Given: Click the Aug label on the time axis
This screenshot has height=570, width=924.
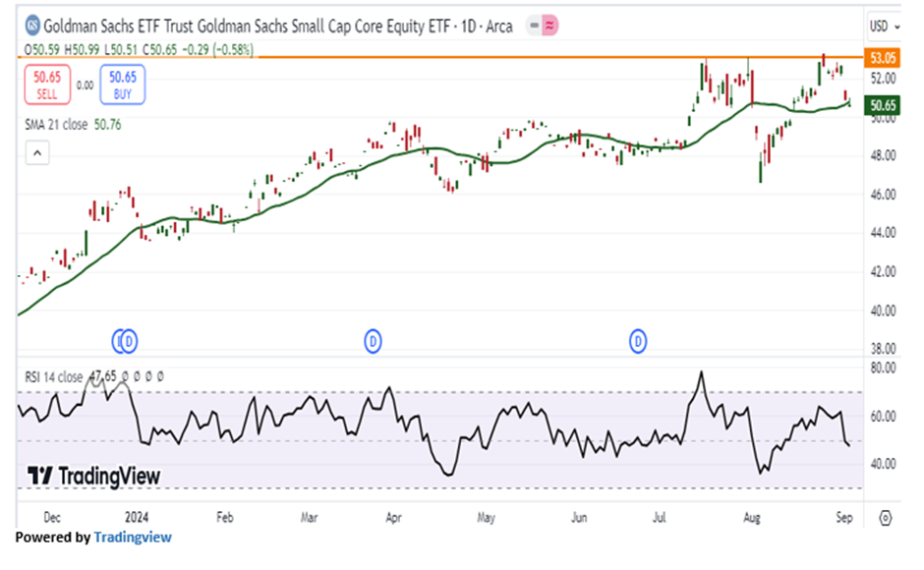Looking at the screenshot, I should (752, 518).
